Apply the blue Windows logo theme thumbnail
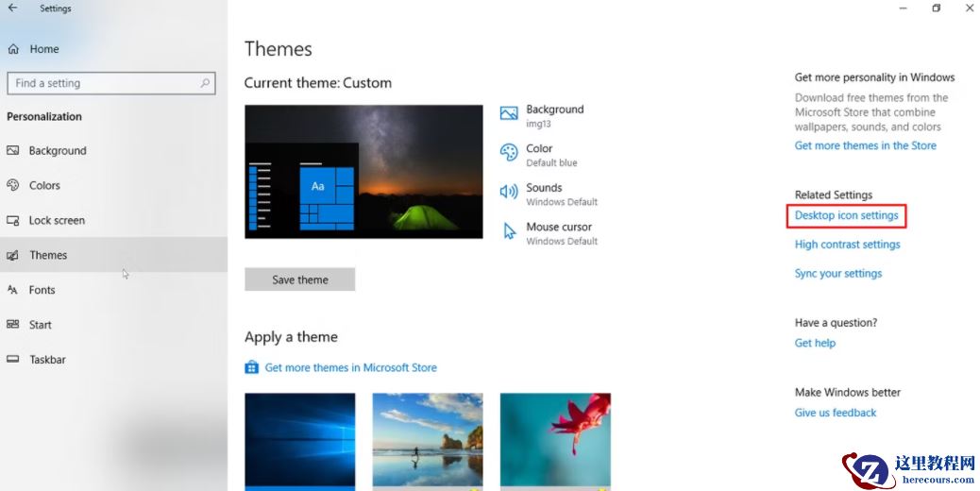Viewport: 980px width, 491px height. click(x=300, y=441)
